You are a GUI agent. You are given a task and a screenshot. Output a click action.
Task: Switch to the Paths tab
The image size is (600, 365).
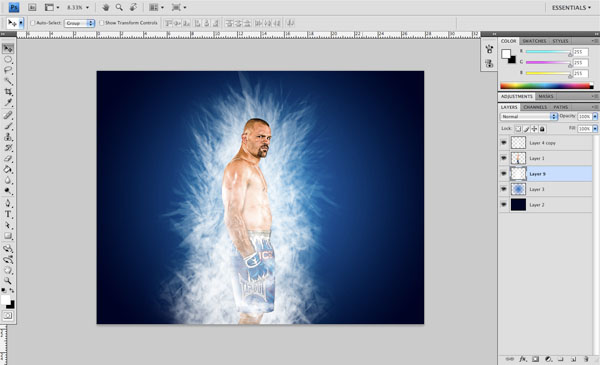point(561,107)
